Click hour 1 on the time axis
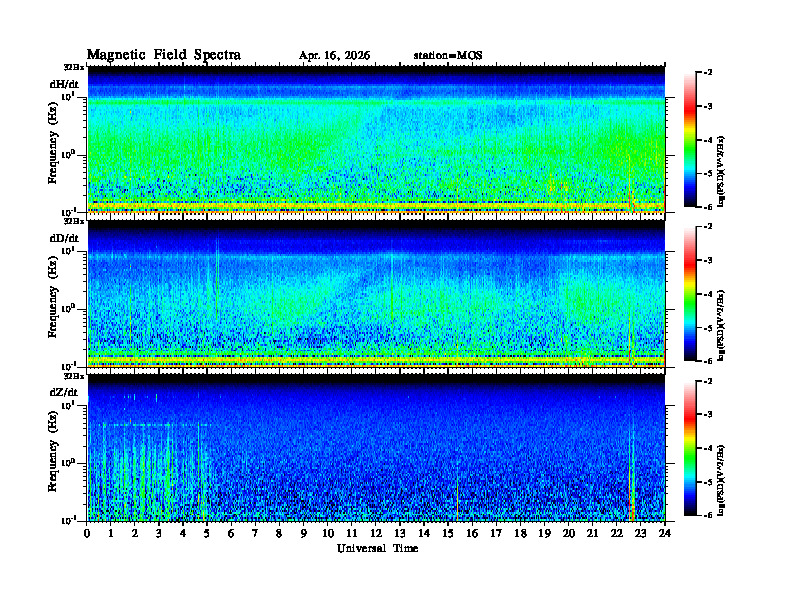This screenshot has height=612, width=792. (111, 534)
